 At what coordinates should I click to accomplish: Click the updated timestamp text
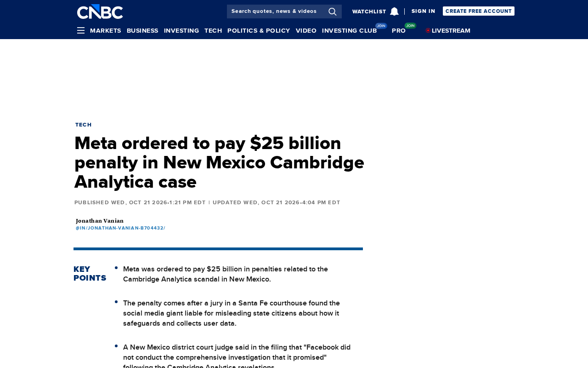click(277, 202)
